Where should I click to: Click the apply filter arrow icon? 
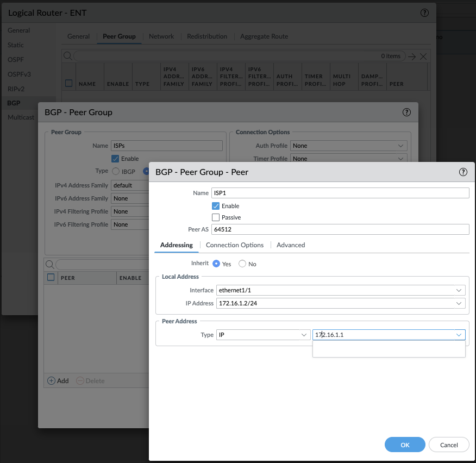coord(412,57)
